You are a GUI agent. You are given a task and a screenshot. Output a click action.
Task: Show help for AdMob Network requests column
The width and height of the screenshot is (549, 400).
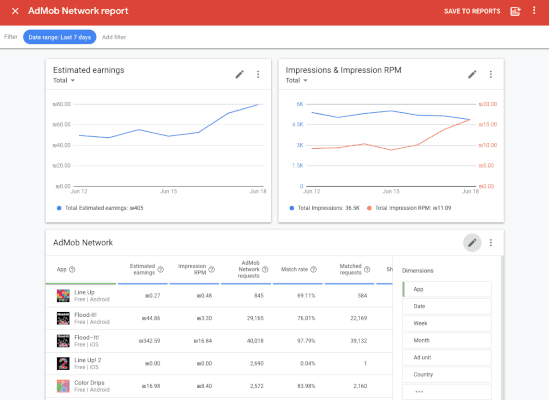(x=265, y=269)
